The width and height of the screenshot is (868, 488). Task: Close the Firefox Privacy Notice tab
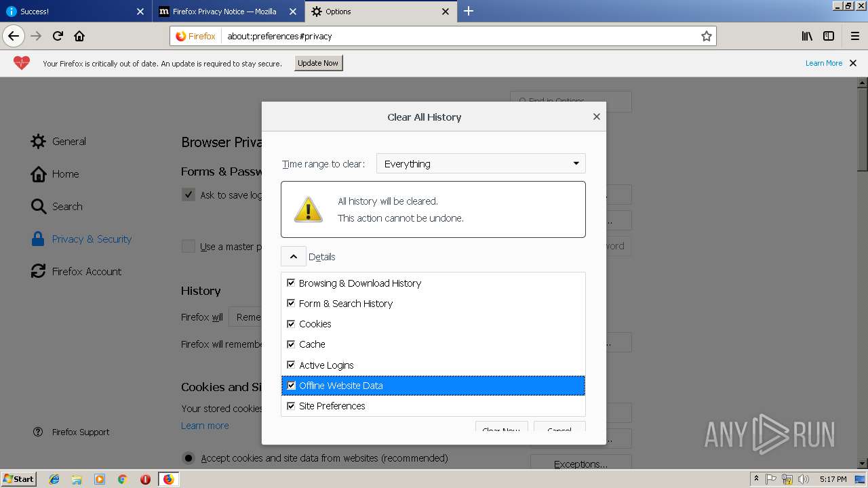pyautogui.click(x=292, y=12)
